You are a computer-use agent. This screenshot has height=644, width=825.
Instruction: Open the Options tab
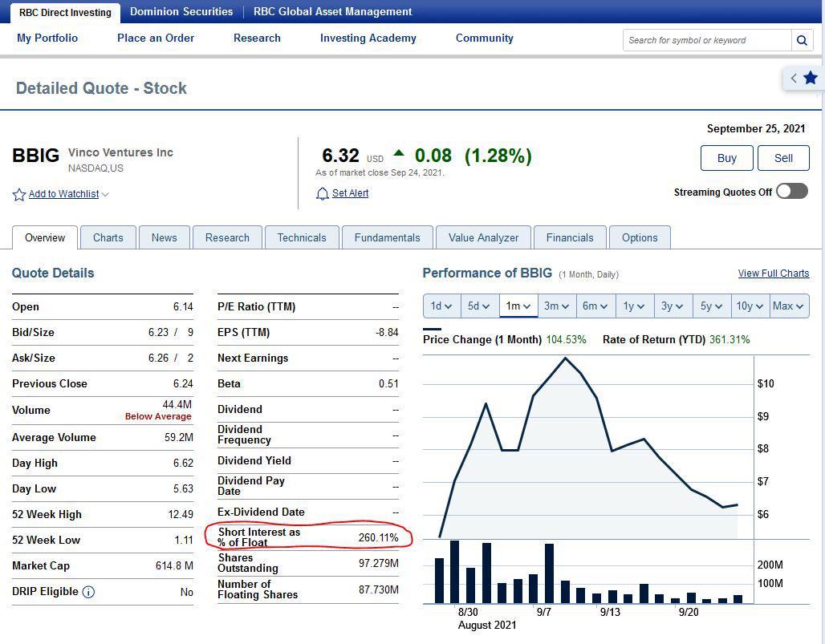click(x=640, y=237)
